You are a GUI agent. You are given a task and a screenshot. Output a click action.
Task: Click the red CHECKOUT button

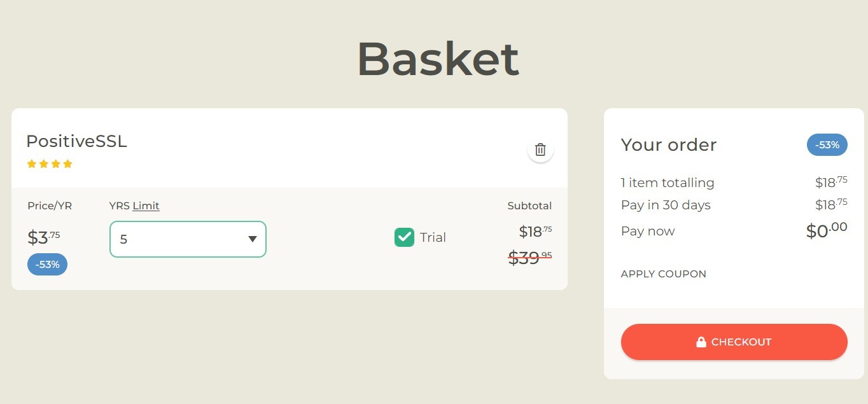pyautogui.click(x=734, y=342)
